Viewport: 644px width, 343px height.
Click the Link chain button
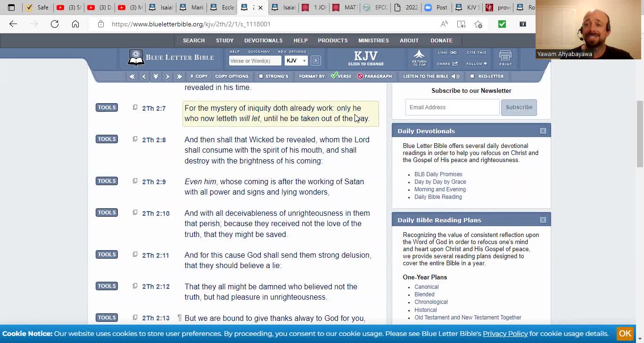click(x=447, y=53)
